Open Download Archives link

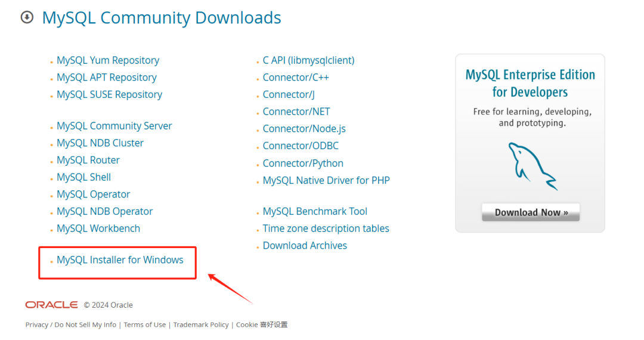[x=305, y=246]
